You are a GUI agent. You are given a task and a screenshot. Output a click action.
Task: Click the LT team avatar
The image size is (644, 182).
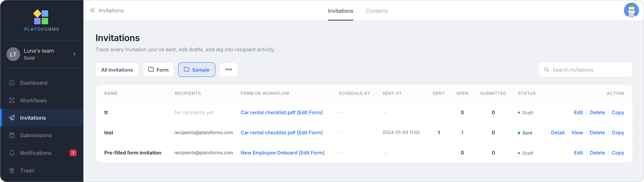coord(13,54)
